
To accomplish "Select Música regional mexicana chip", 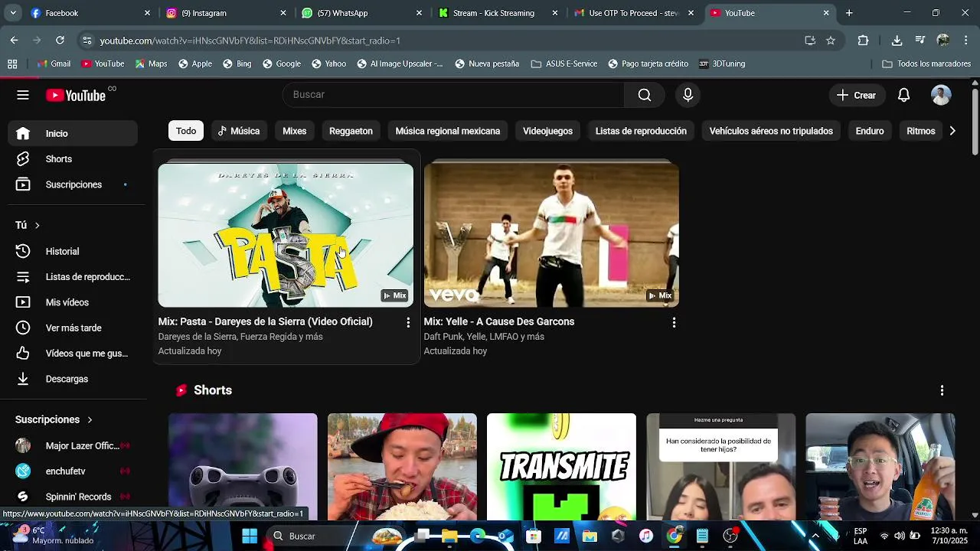I will coord(447,131).
